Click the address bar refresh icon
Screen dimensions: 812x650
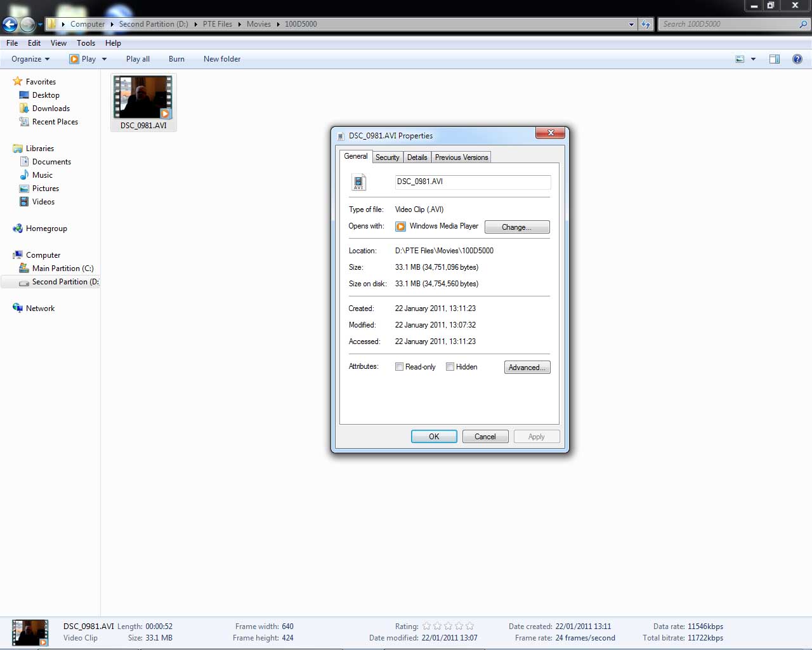[646, 24]
